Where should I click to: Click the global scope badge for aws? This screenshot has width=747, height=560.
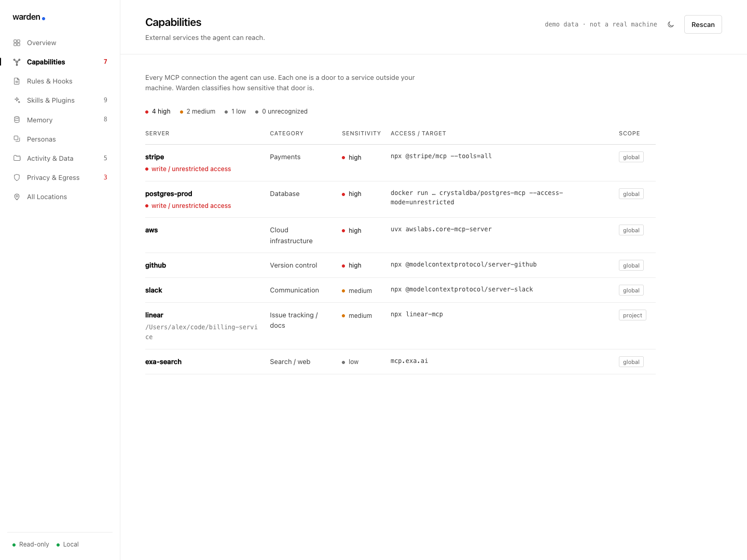tap(631, 230)
